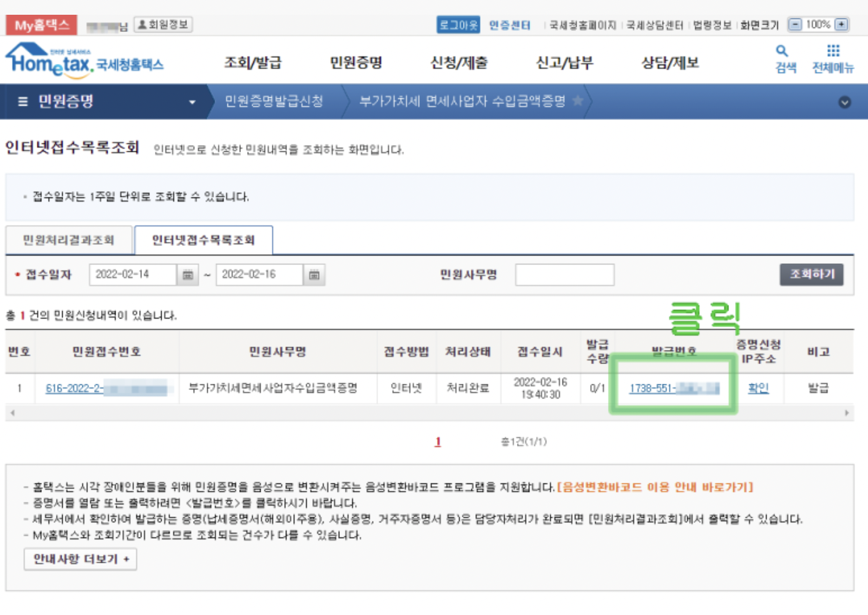The image size is (868, 615).
Task: Click the 로그아웃 logout button
Action: pos(457,25)
